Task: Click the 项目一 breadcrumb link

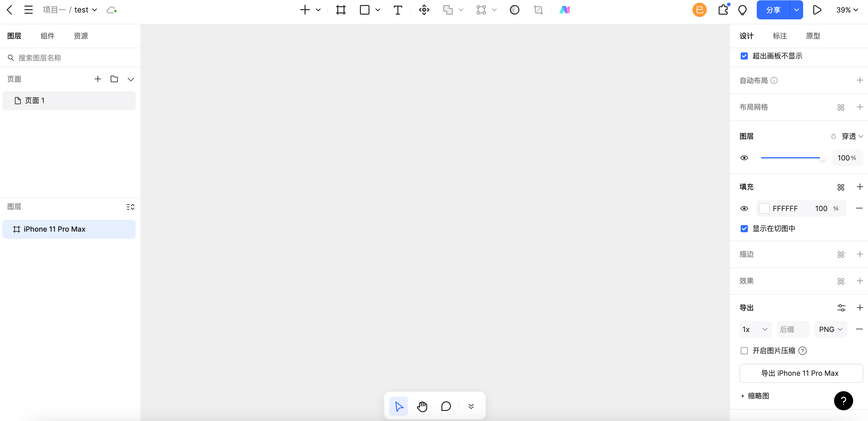Action: [x=54, y=10]
